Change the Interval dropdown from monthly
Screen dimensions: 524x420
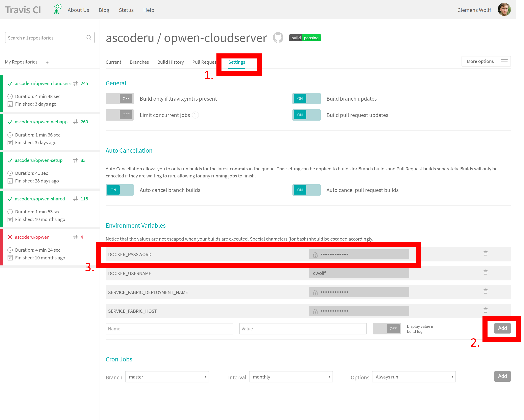[291, 377]
